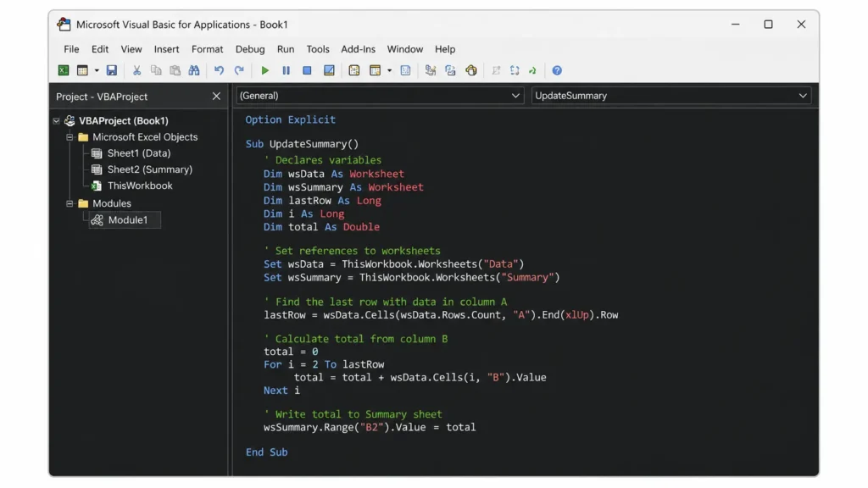Click the lastRow assignment code line
This screenshot has height=488, width=868.
tap(441, 315)
